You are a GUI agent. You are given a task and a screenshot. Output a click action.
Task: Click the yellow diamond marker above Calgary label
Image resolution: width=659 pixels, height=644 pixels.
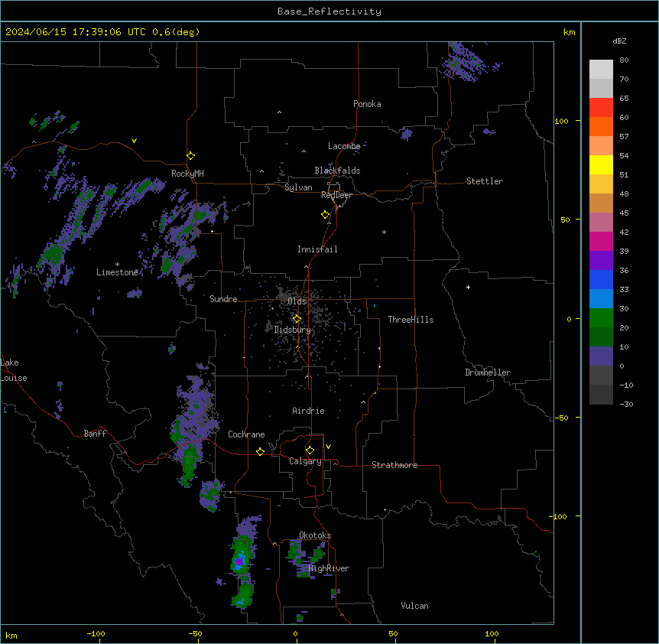coord(310,450)
